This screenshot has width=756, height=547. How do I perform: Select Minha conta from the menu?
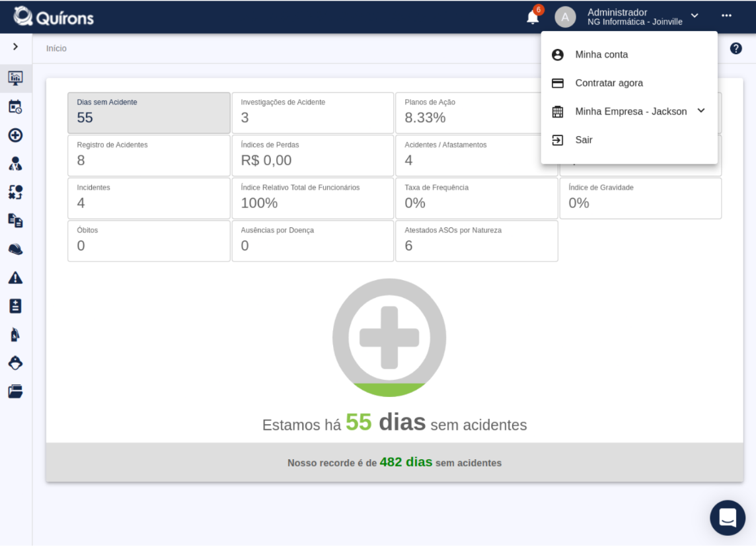click(629, 55)
